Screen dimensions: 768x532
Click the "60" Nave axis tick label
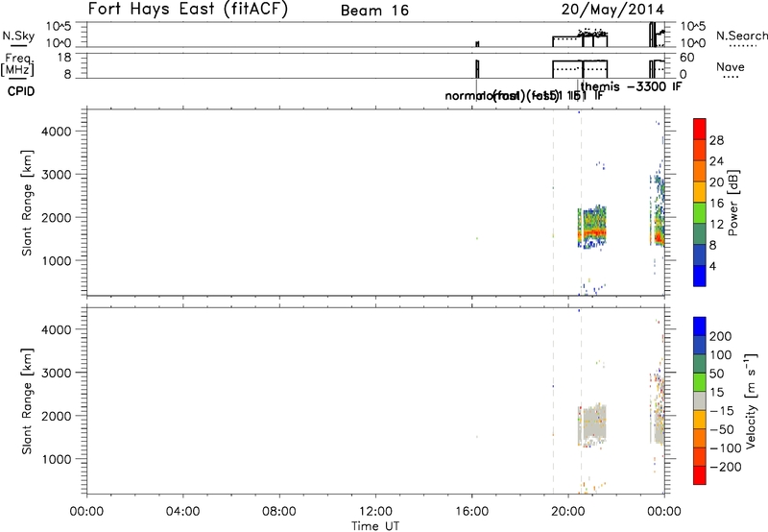coord(687,58)
